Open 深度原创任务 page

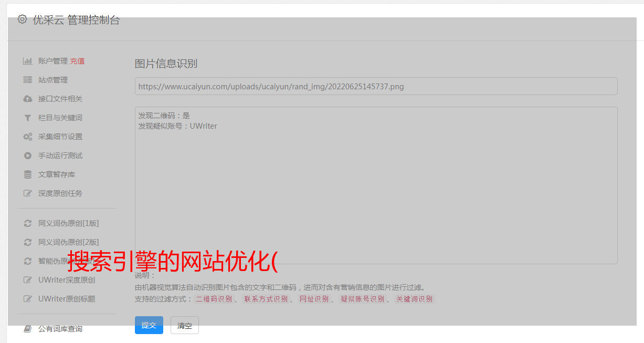pyautogui.click(x=60, y=193)
